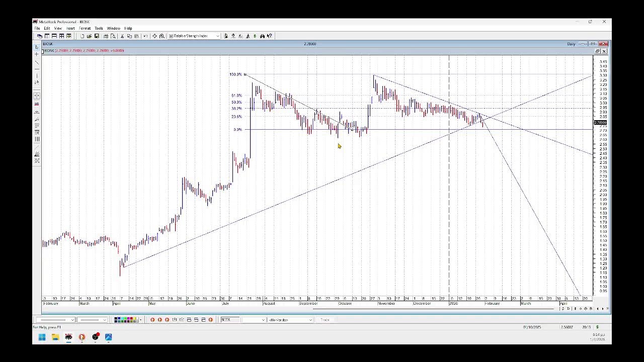The width and height of the screenshot is (644, 362).
Task: Select the Fibonacci arcs tool in left toolbar
Action: 37,113
